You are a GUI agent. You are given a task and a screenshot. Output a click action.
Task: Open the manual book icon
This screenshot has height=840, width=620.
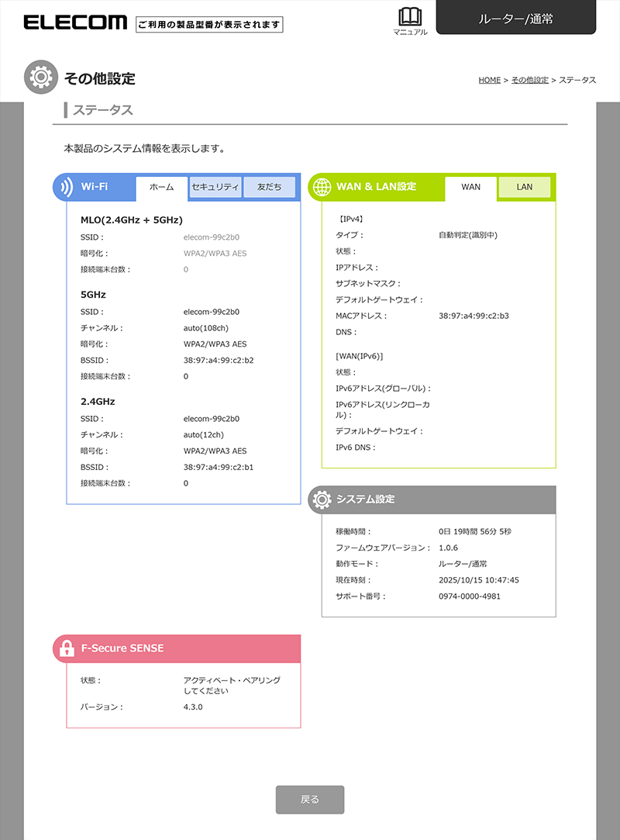coord(409,17)
